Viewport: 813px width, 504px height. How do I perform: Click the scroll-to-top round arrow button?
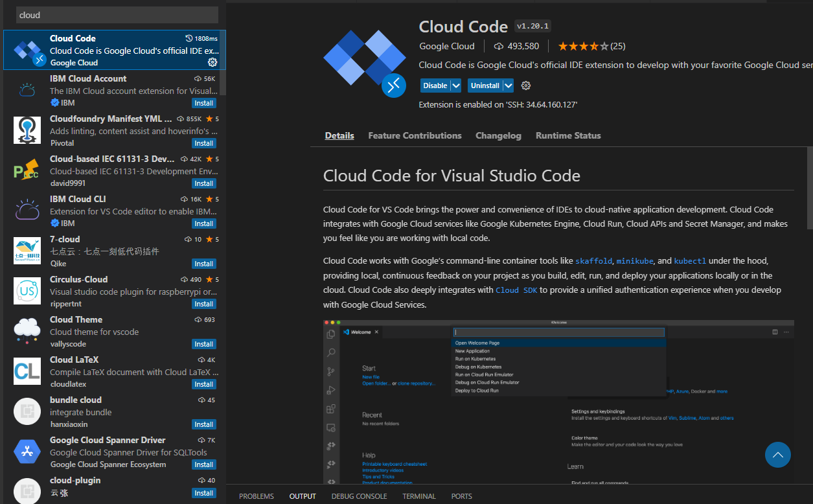point(777,455)
